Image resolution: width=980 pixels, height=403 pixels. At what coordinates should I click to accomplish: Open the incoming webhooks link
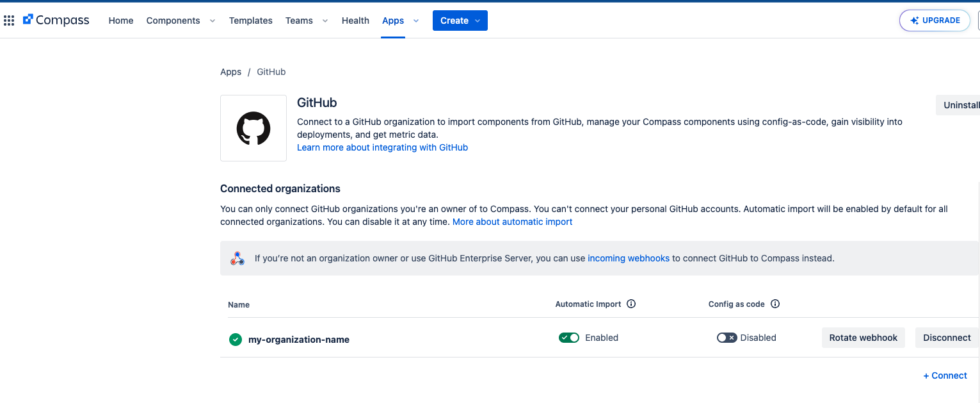(x=628, y=258)
